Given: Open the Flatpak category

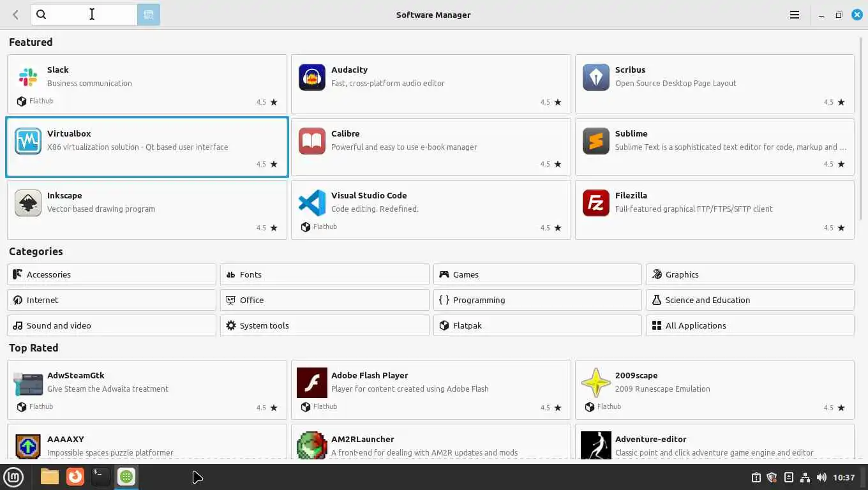Looking at the screenshot, I should point(537,325).
